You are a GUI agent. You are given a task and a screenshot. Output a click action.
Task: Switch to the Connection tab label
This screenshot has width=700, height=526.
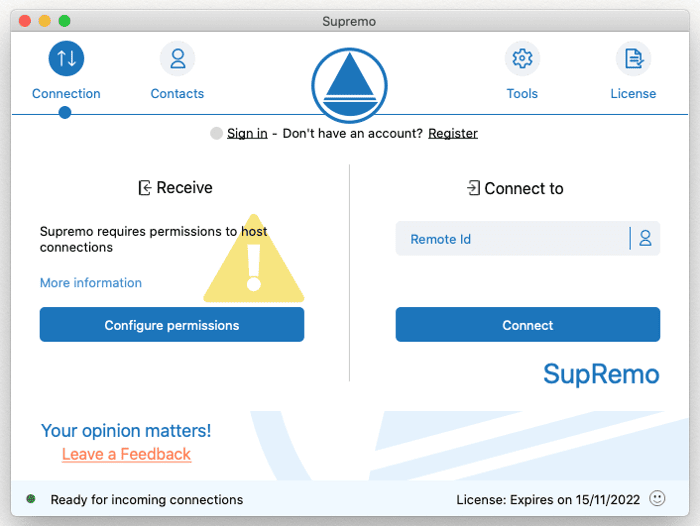[66, 94]
